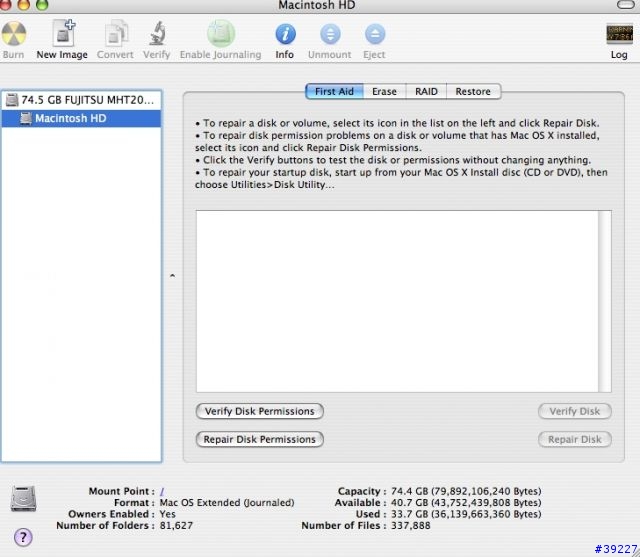Click the Eject toolbar icon
The image size is (640, 557).
[375, 34]
